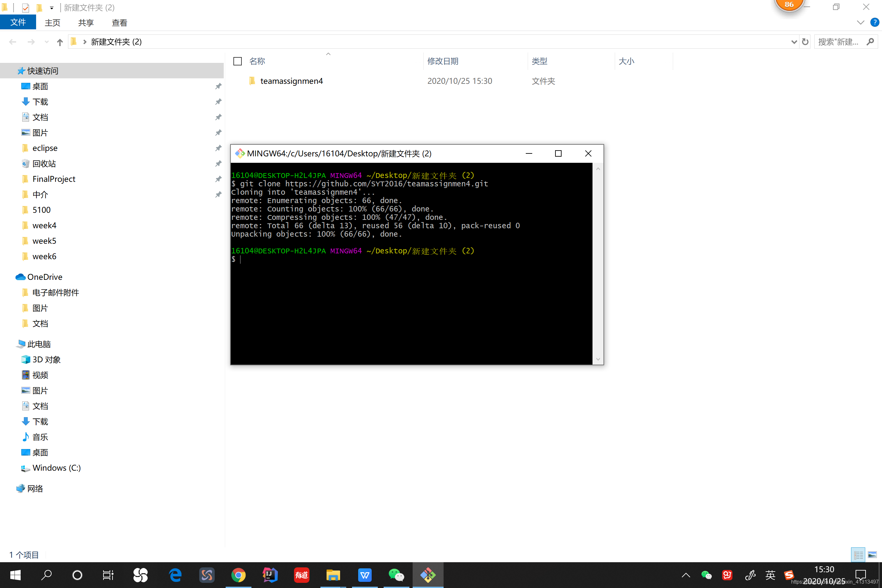Select 快速访问 in navigation pane

tap(112, 71)
